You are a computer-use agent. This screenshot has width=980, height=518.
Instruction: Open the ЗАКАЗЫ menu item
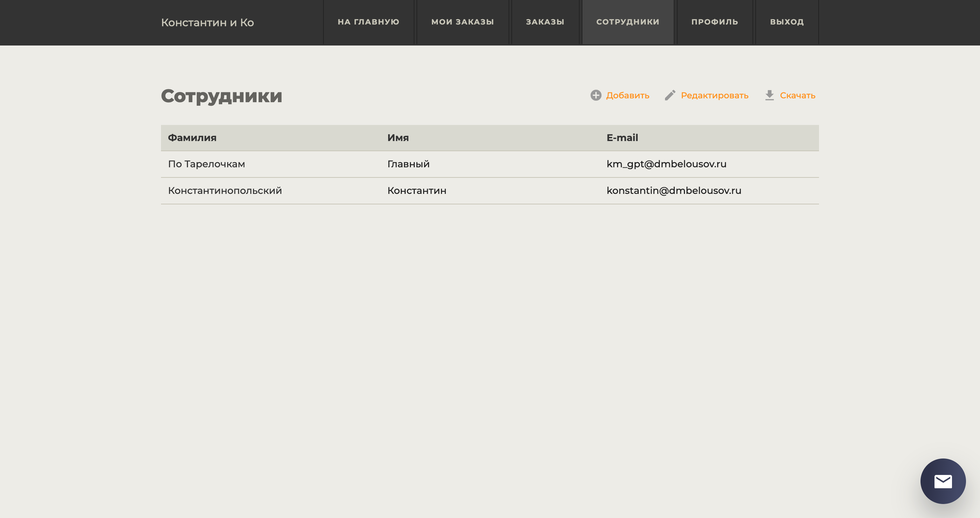[x=545, y=22]
